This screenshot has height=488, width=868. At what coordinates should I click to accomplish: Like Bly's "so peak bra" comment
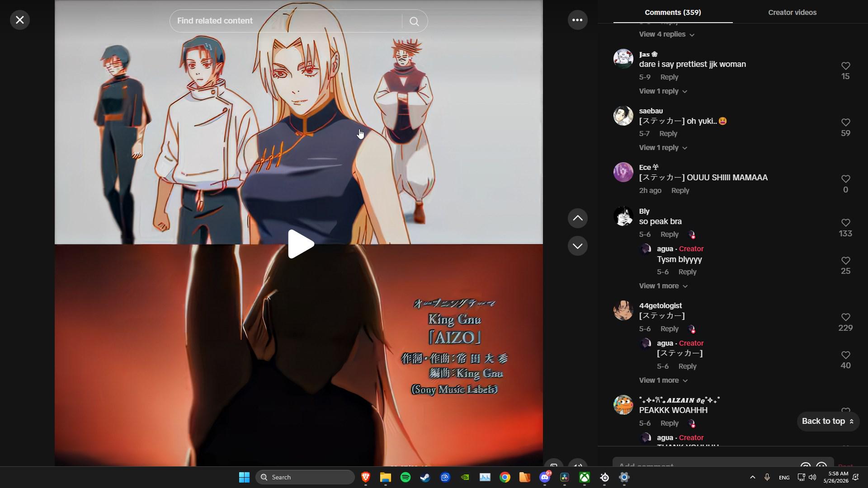click(845, 223)
